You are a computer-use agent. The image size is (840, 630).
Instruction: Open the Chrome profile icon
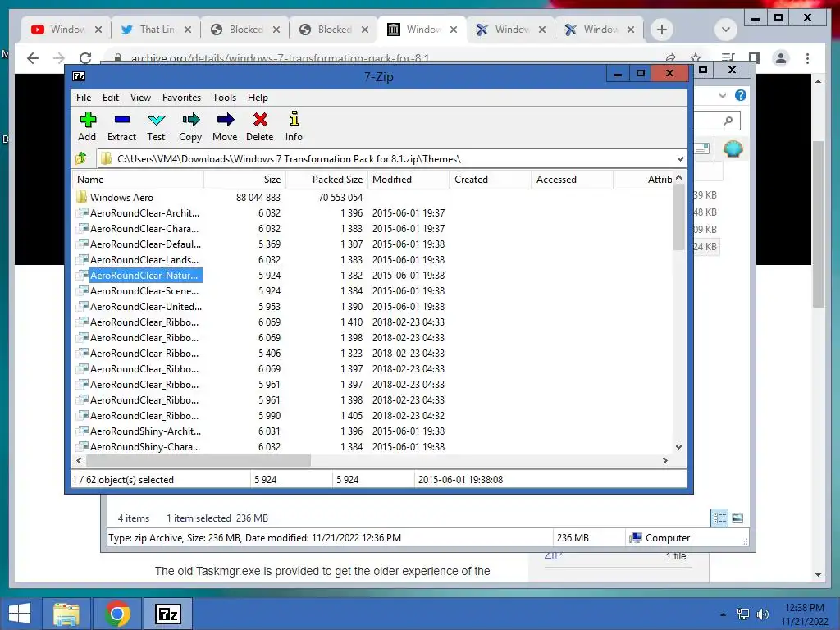[x=781, y=58]
